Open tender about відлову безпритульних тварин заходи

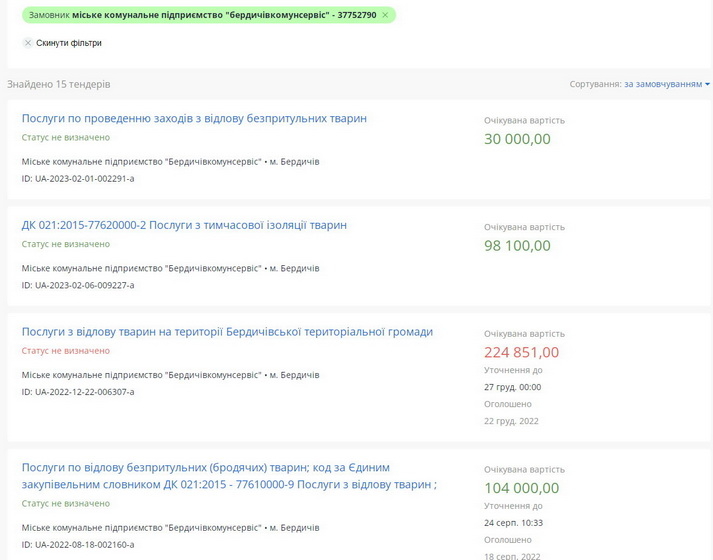pos(194,118)
